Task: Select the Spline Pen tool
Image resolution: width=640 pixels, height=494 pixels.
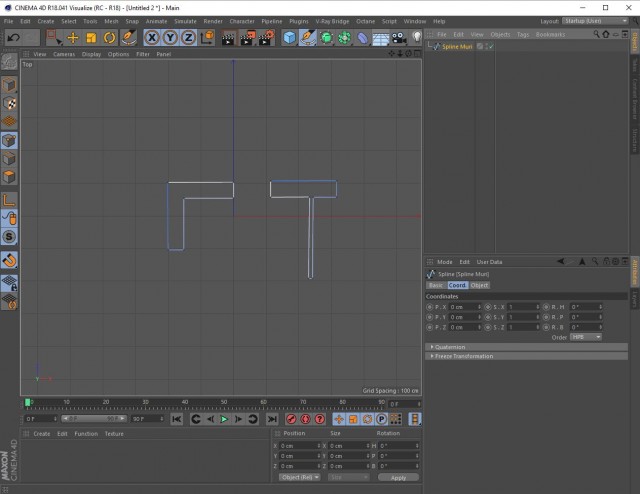Action: tap(308, 38)
